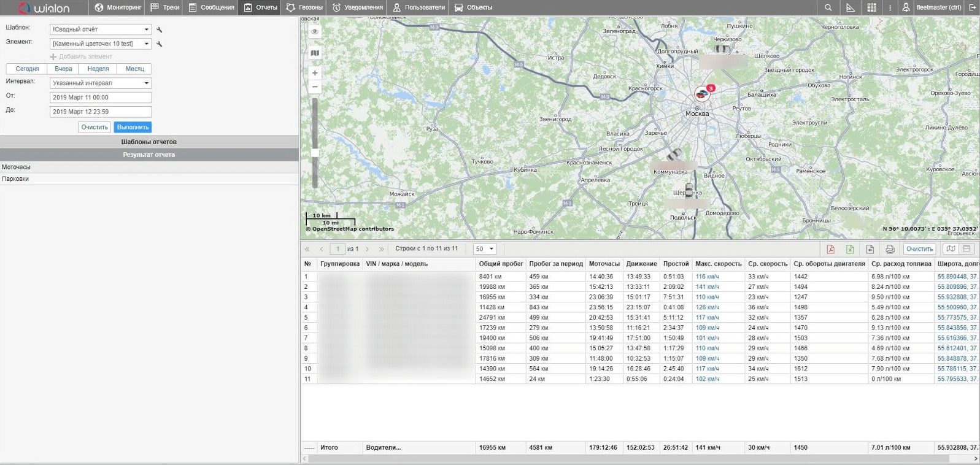Export the report to Excel
Screen dimensions: 980x465
[850, 249]
